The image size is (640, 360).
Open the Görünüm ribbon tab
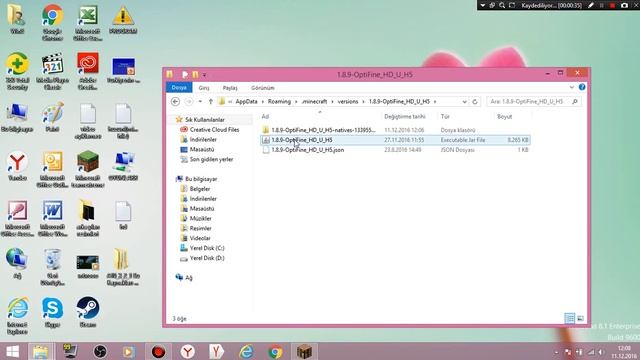coord(263,88)
